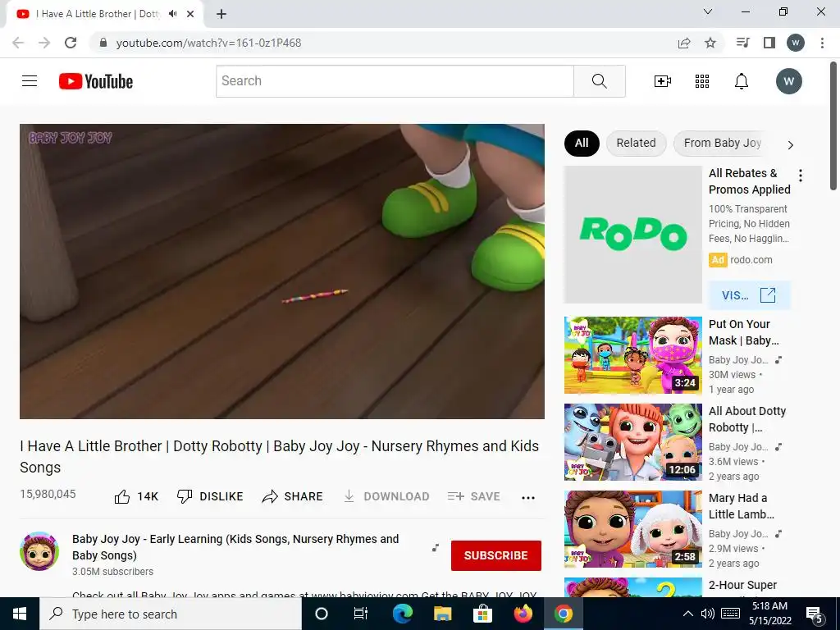840x630 pixels.
Task: Click the YouTube search input field
Action: pyautogui.click(x=395, y=81)
